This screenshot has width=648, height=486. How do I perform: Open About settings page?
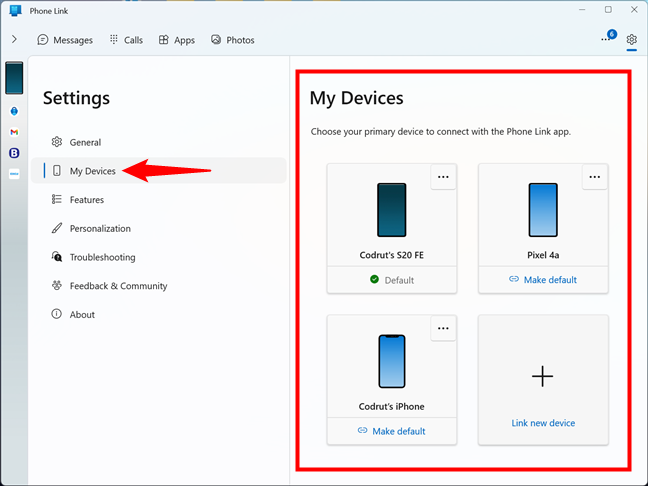click(159, 314)
